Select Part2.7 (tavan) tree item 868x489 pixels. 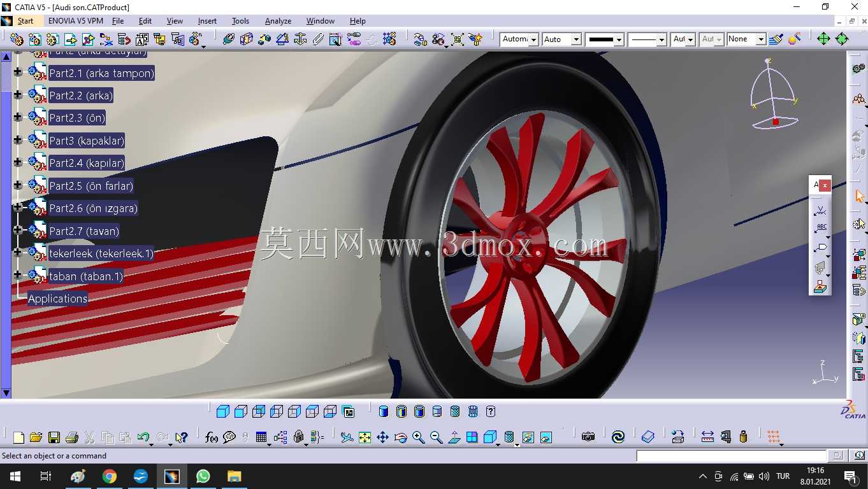point(84,231)
